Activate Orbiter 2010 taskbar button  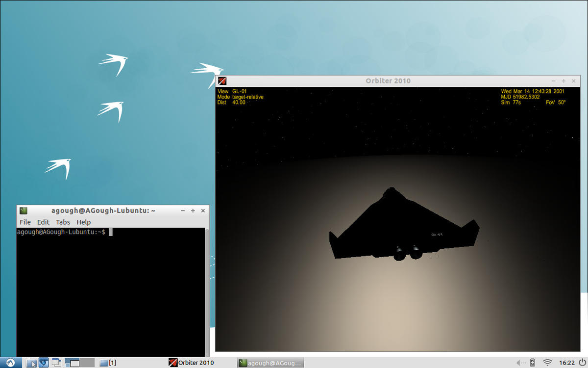click(x=191, y=363)
